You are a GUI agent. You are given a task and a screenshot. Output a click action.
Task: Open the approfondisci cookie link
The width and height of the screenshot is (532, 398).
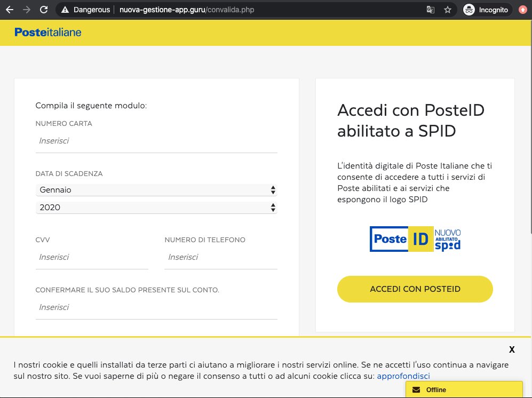(x=403, y=376)
